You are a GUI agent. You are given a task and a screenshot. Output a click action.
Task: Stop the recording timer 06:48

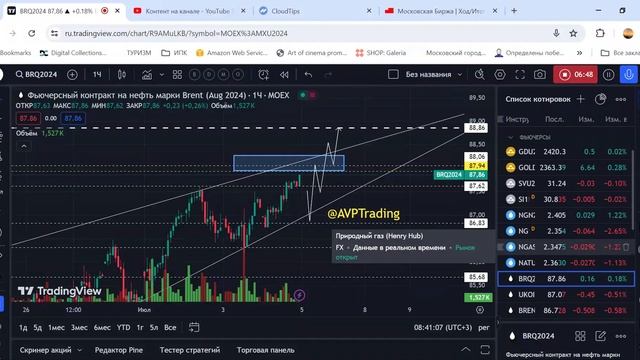[576, 74]
